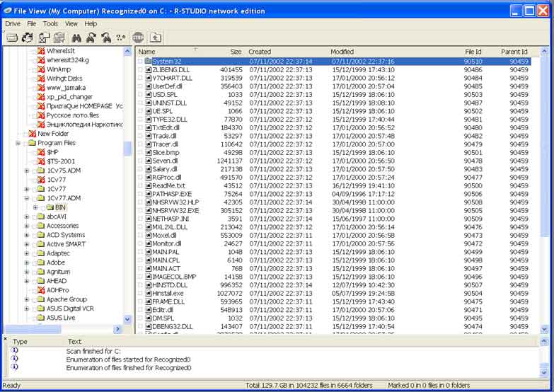Click the folder icon beside Adobe
The height and width of the screenshot is (392, 554).
pos(41,263)
